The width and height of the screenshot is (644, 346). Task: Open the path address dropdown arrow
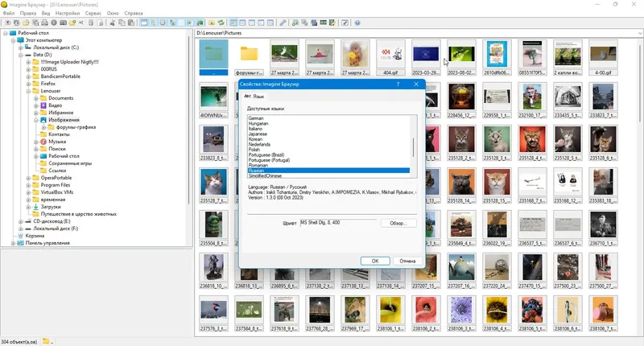tap(640, 33)
